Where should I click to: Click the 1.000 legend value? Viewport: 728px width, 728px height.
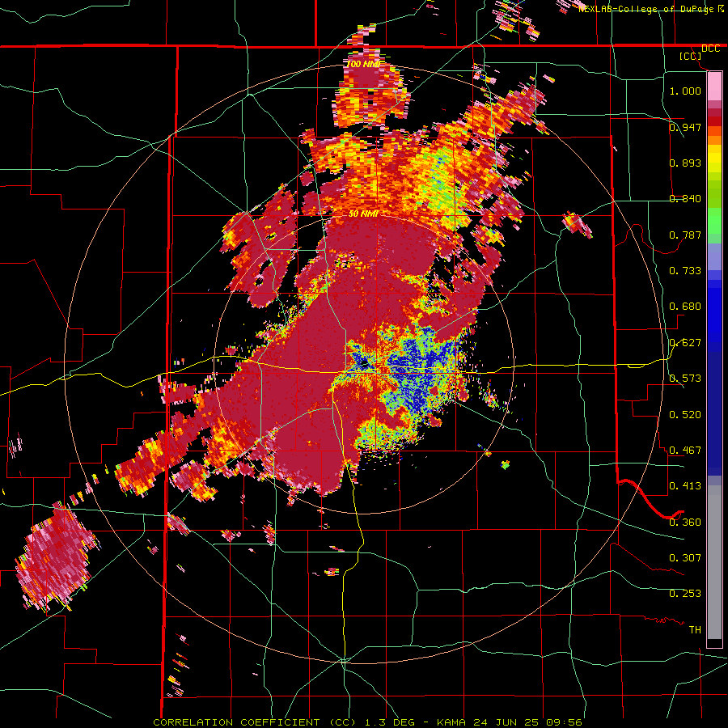coord(685,91)
